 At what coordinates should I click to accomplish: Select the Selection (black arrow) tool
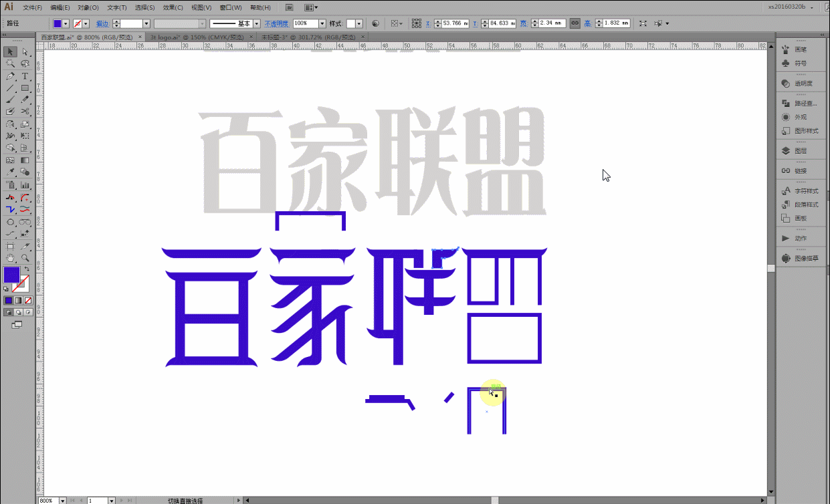pyautogui.click(x=11, y=51)
